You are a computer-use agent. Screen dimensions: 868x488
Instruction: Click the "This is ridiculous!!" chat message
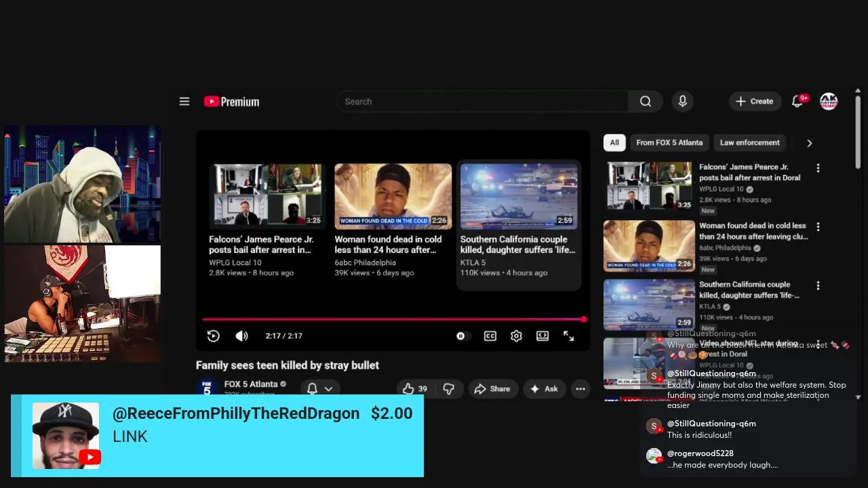[699, 435]
